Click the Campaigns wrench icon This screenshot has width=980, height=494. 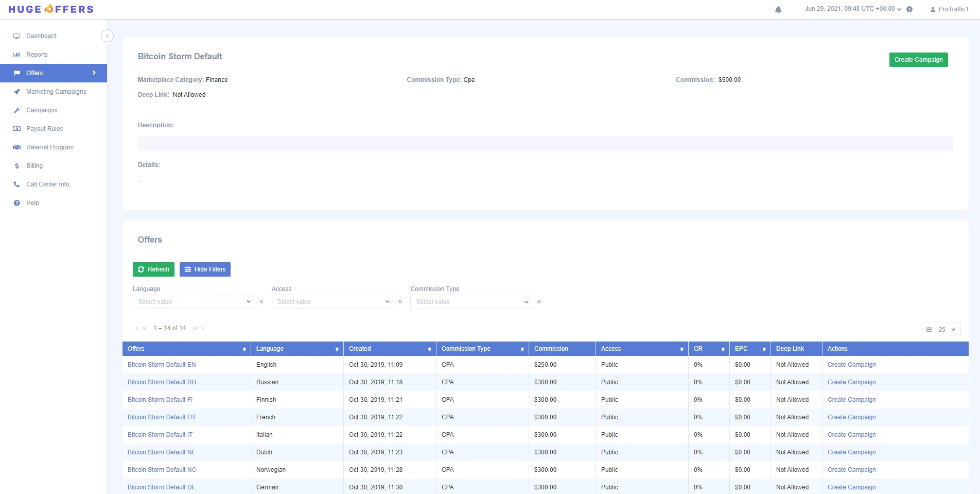click(16, 110)
